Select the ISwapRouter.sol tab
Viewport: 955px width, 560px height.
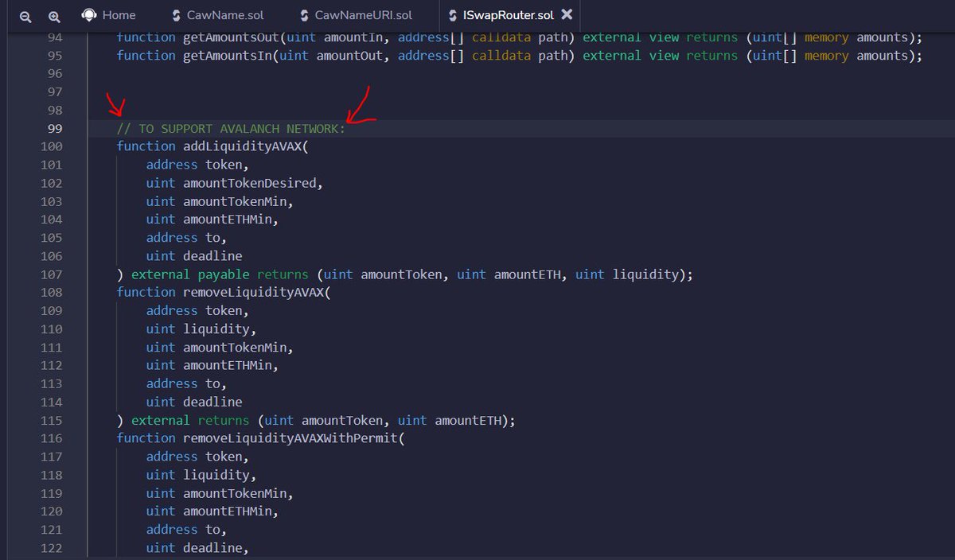(509, 15)
